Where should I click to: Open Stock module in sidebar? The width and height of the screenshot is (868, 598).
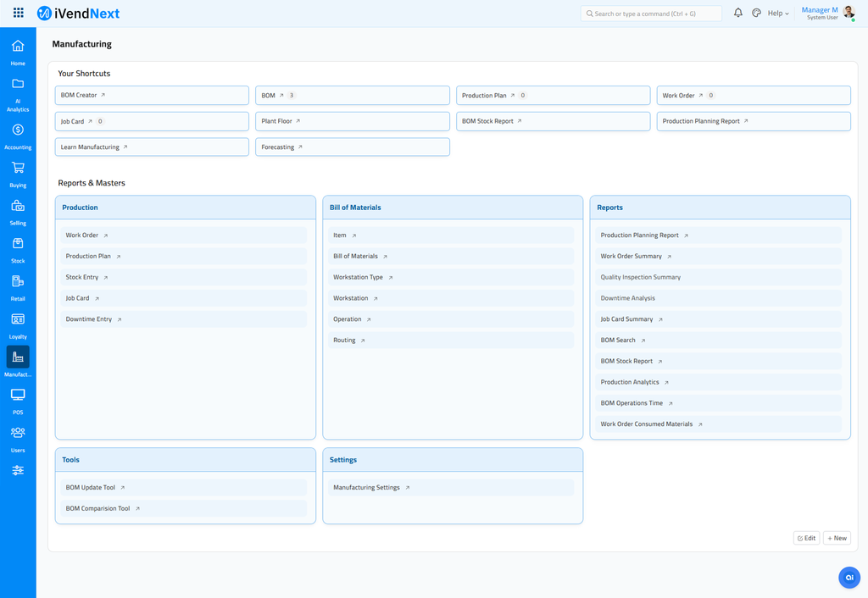click(18, 250)
